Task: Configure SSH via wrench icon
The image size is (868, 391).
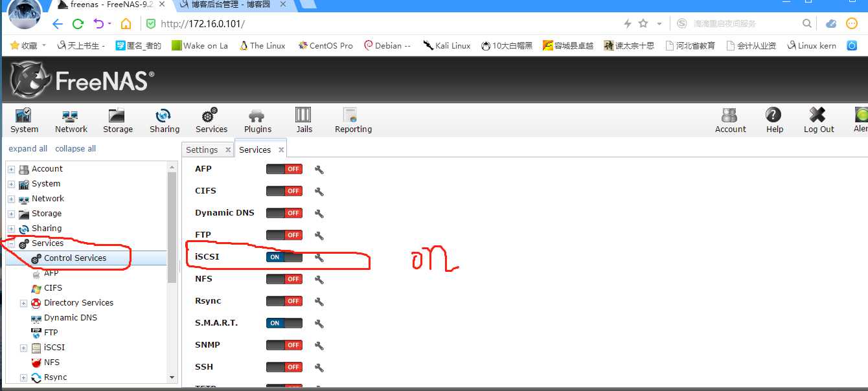Action: click(x=319, y=368)
